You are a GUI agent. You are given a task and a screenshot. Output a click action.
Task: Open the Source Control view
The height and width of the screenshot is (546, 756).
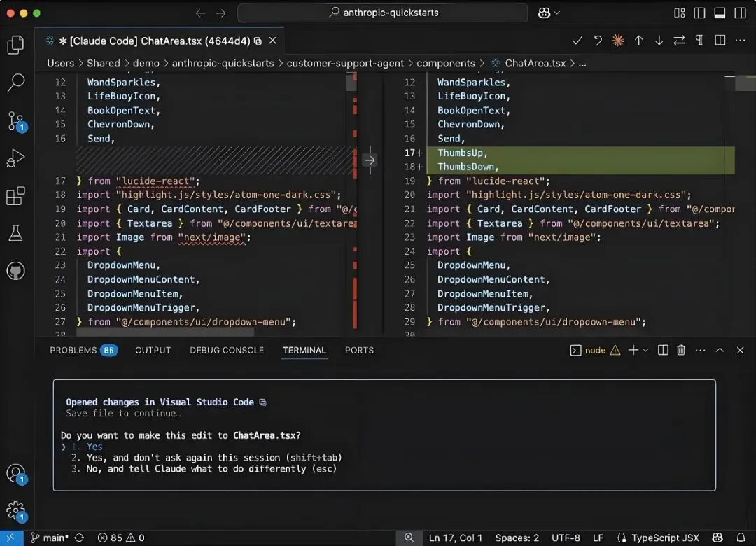pyautogui.click(x=16, y=120)
